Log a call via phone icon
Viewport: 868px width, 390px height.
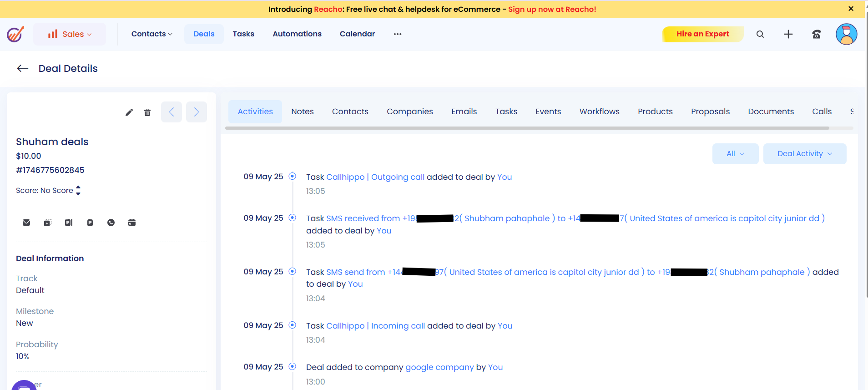coord(111,223)
